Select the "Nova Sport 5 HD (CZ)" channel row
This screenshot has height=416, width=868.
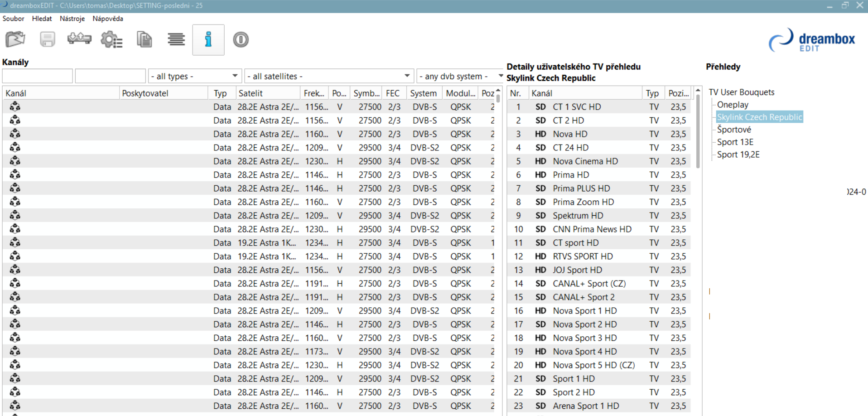pyautogui.click(x=600, y=365)
